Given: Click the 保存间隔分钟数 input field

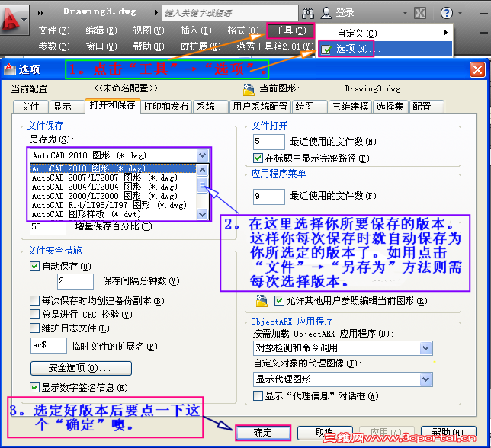Looking at the screenshot, I should pyautogui.click(x=75, y=281).
